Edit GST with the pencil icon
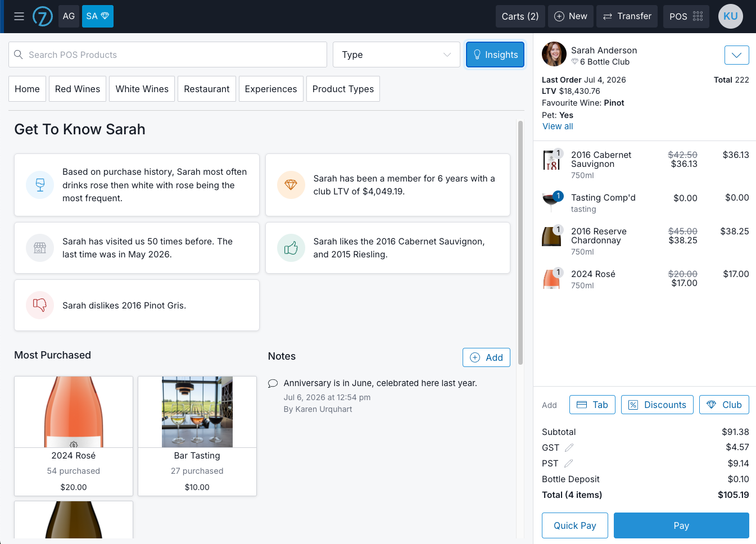This screenshot has width=756, height=544. [x=569, y=447]
